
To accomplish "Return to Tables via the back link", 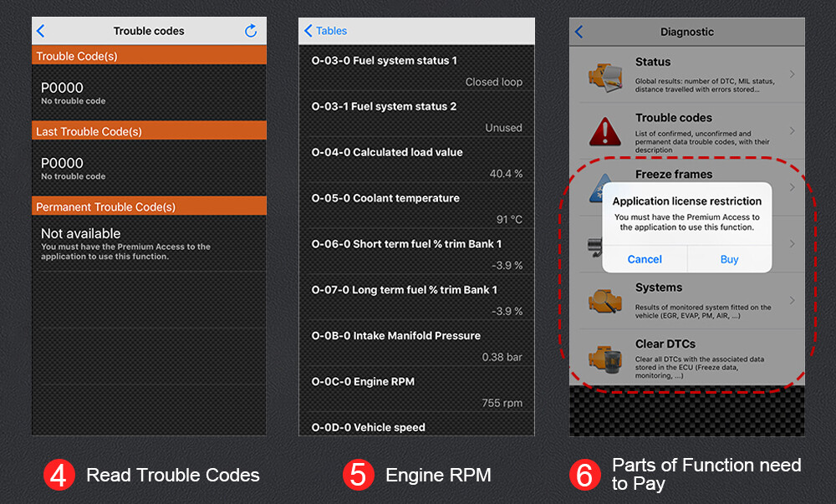I will coord(324,31).
